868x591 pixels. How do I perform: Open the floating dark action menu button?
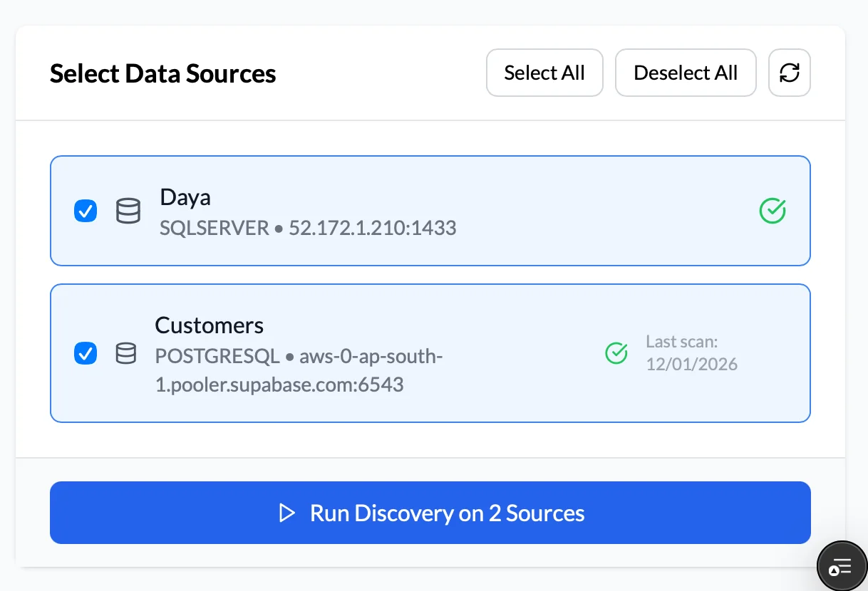(x=842, y=565)
